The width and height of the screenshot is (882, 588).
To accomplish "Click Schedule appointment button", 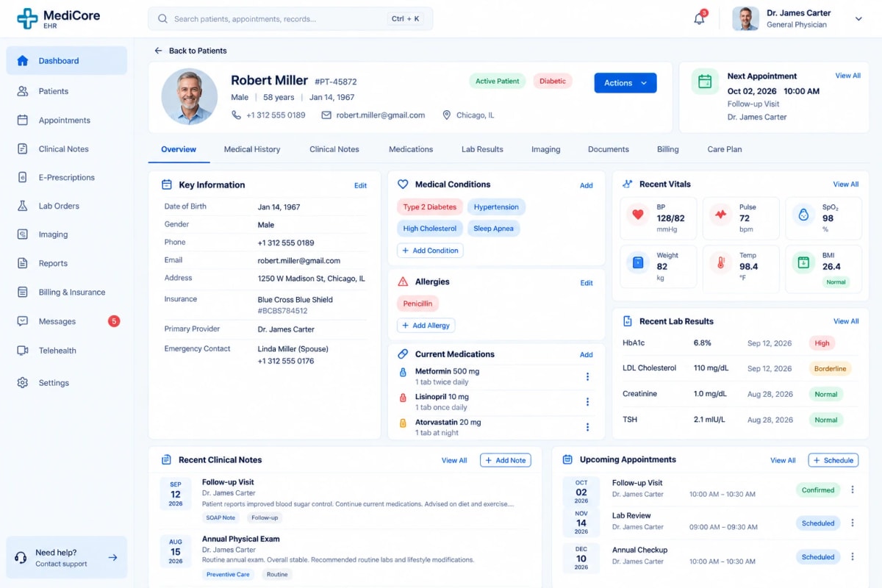I will pyautogui.click(x=833, y=460).
